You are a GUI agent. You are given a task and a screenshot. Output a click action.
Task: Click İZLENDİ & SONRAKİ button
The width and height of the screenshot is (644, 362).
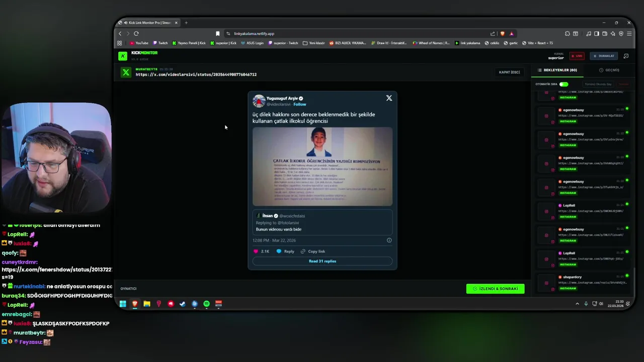pos(495,289)
